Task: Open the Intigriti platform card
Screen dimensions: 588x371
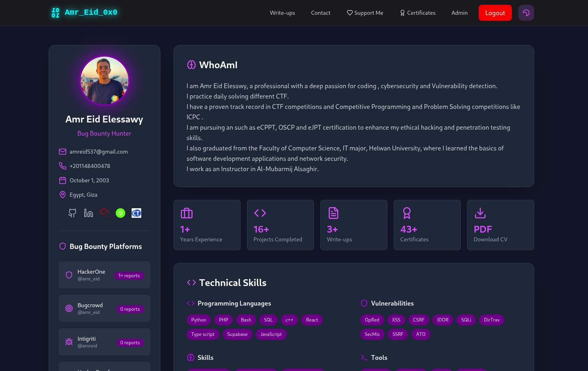Action: tap(105, 342)
